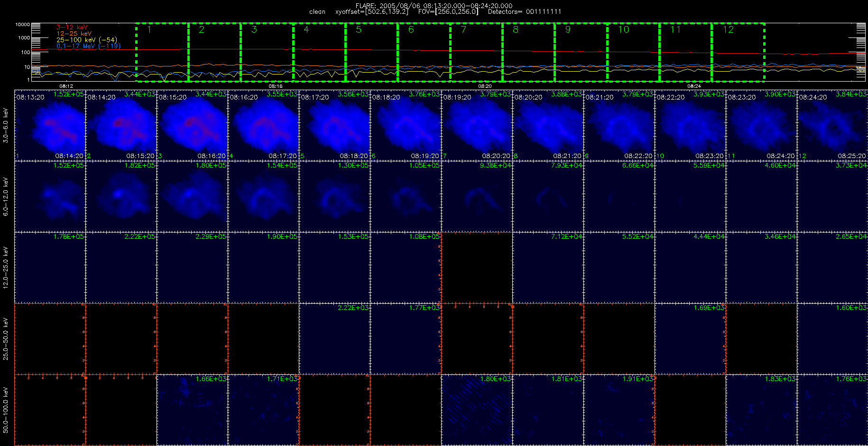This screenshot has height=446, width=868.
Task: Select the 12.0-25.0 keV panel labeled 2.65E+04
Action: pos(832,267)
